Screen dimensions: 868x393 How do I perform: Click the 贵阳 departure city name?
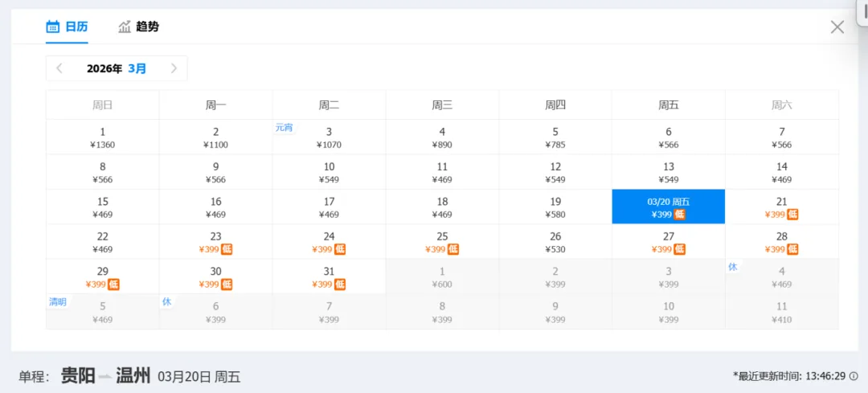tap(78, 375)
